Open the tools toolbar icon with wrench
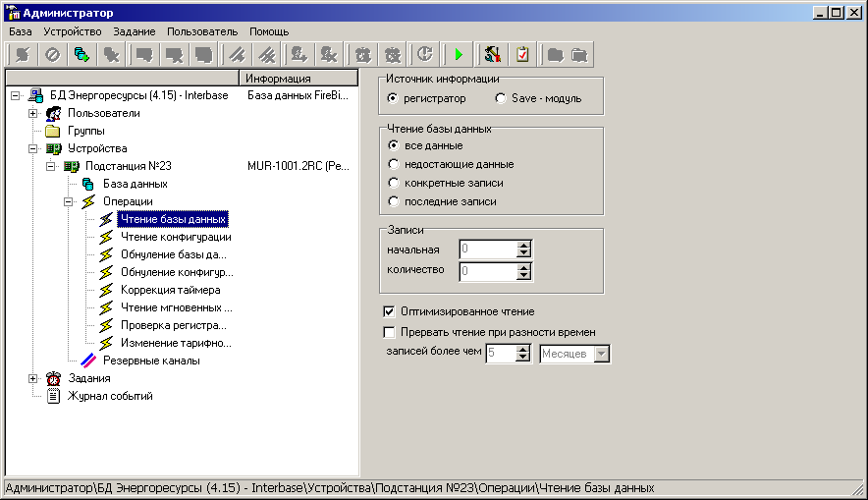Screen dimensions: 868x500 pyautogui.click(x=492, y=54)
